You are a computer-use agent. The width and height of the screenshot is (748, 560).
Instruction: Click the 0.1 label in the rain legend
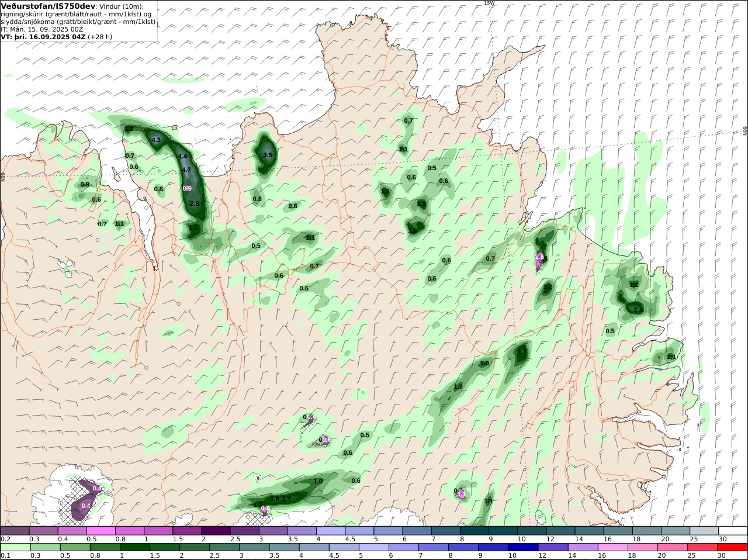tap(6, 555)
